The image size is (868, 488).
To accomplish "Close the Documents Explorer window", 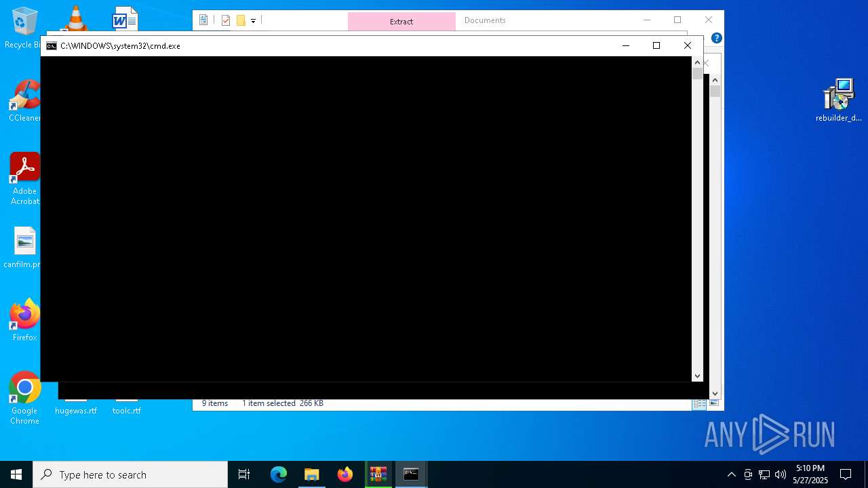I will [x=709, y=20].
